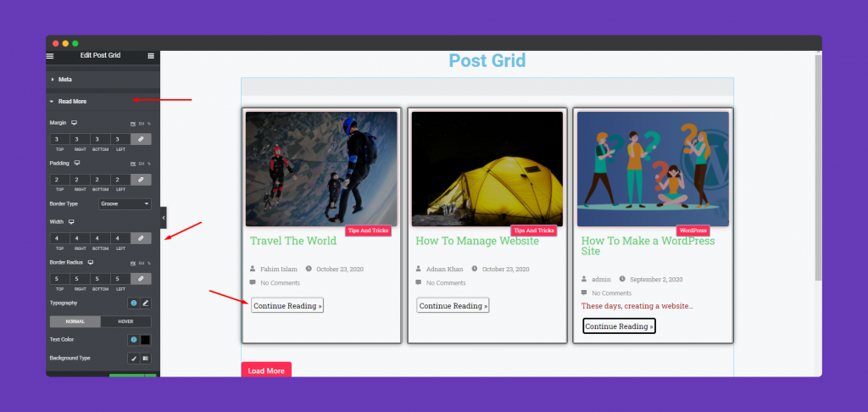The width and height of the screenshot is (868, 412).
Task: Collapse the Elementor side panel handle
Action: click(164, 218)
